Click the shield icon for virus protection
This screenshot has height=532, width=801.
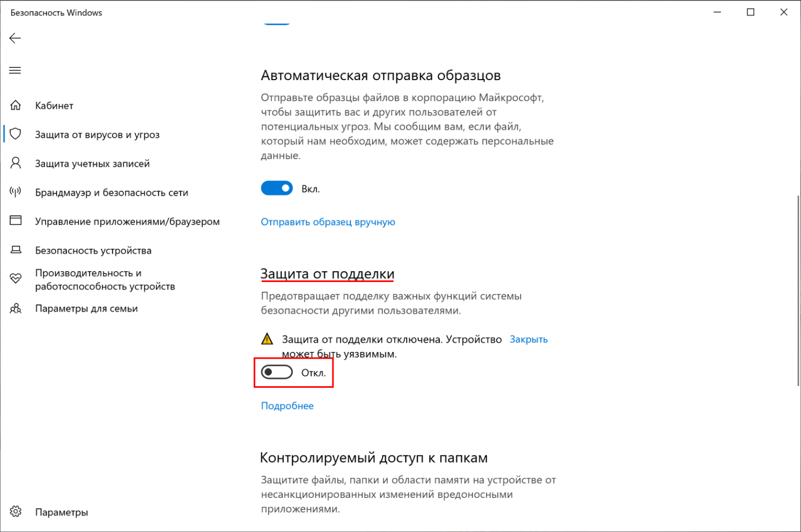pyautogui.click(x=16, y=134)
